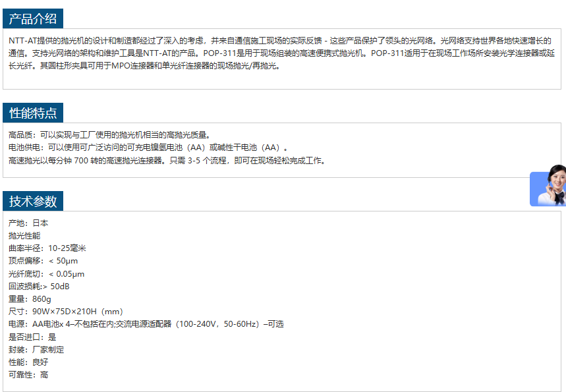
Task: Click the 回波损耗 > 50dB line
Action: click(39, 287)
